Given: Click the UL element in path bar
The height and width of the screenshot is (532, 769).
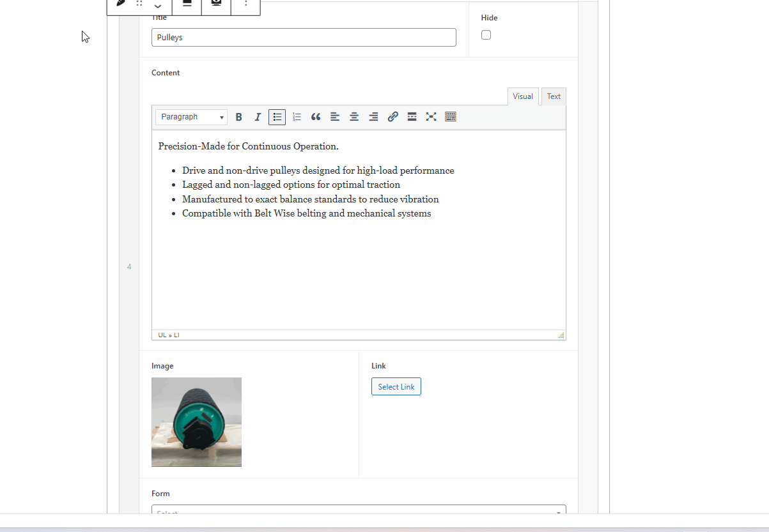Looking at the screenshot, I should (162, 335).
